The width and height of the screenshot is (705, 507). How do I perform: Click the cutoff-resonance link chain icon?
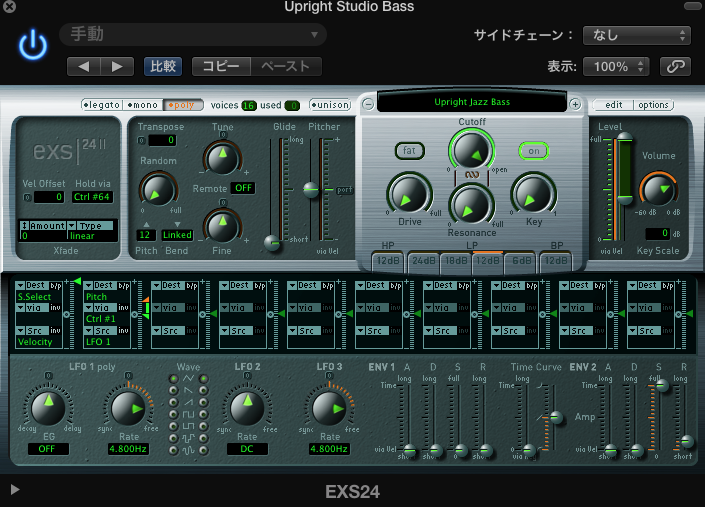472,175
